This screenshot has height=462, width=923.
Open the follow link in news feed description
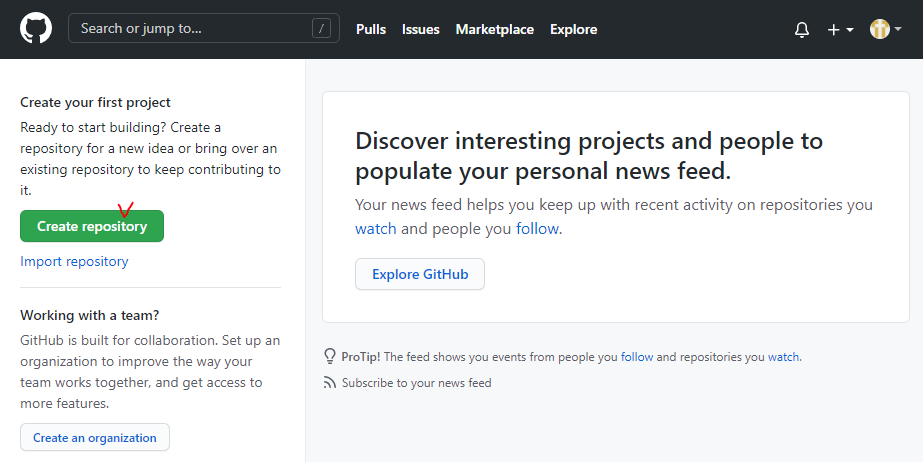537,228
